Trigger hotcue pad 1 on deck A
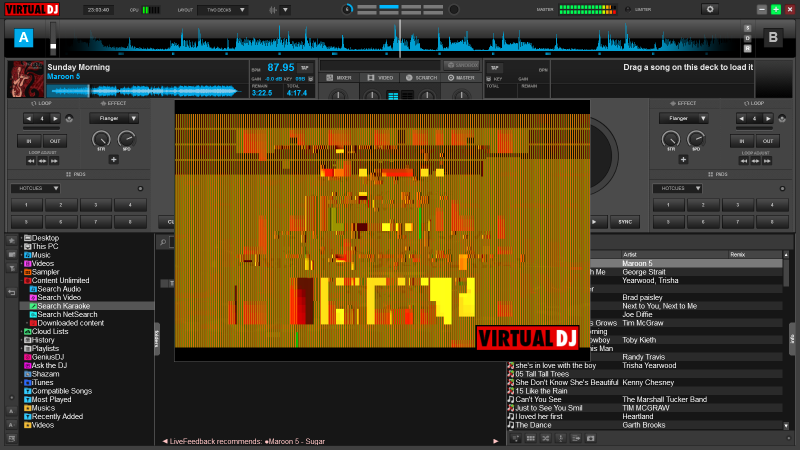Screen dimensions: 800x450 coord(27,205)
